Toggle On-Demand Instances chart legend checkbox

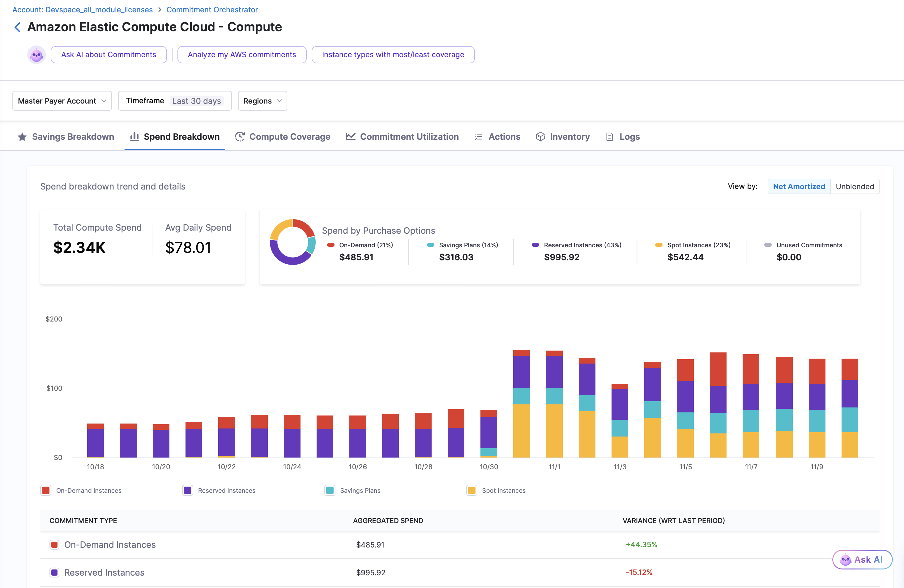point(46,490)
